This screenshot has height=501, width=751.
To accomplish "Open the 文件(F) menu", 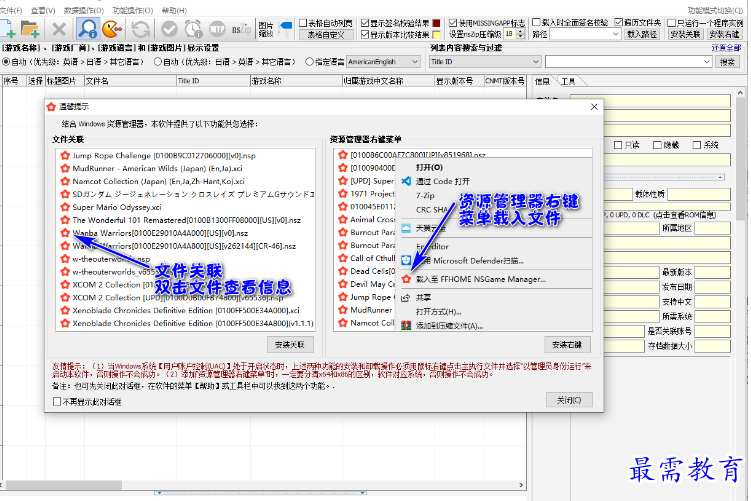I will pos(11,11).
